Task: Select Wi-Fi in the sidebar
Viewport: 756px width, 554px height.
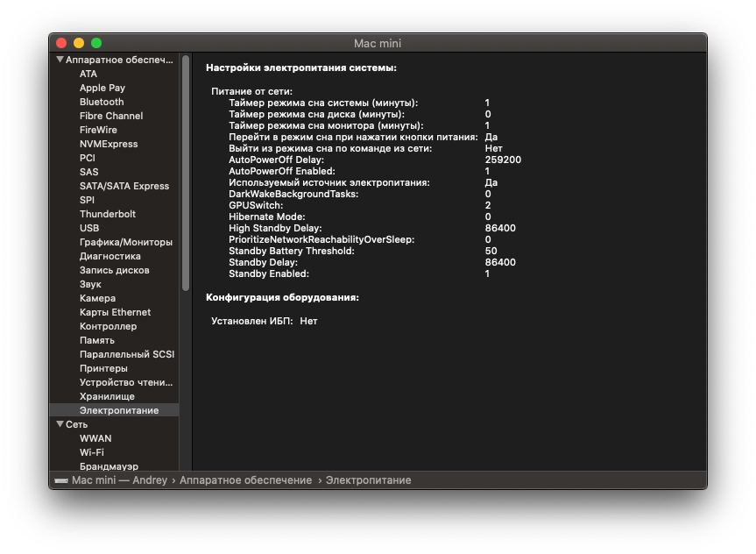Action: pyautogui.click(x=92, y=452)
